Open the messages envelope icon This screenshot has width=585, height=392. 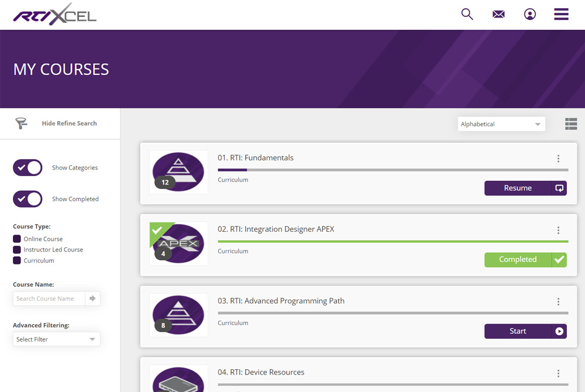[x=498, y=14]
